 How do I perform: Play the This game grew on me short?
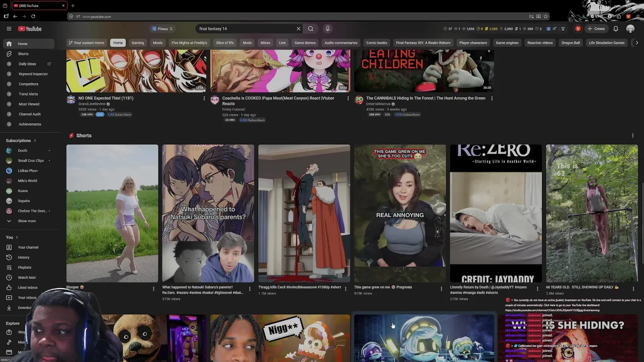(x=400, y=213)
